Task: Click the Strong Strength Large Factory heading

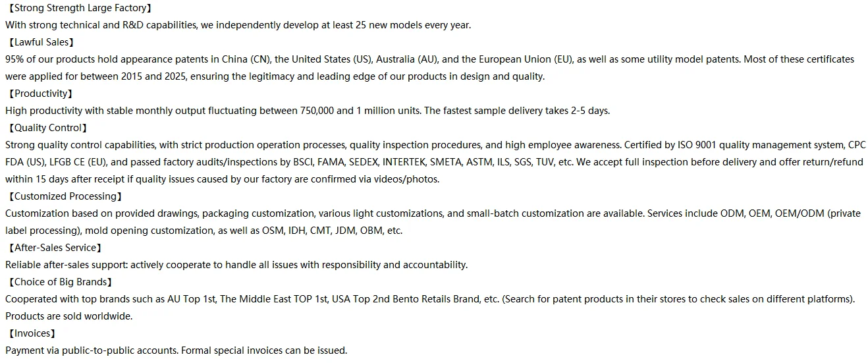Action: [x=80, y=8]
